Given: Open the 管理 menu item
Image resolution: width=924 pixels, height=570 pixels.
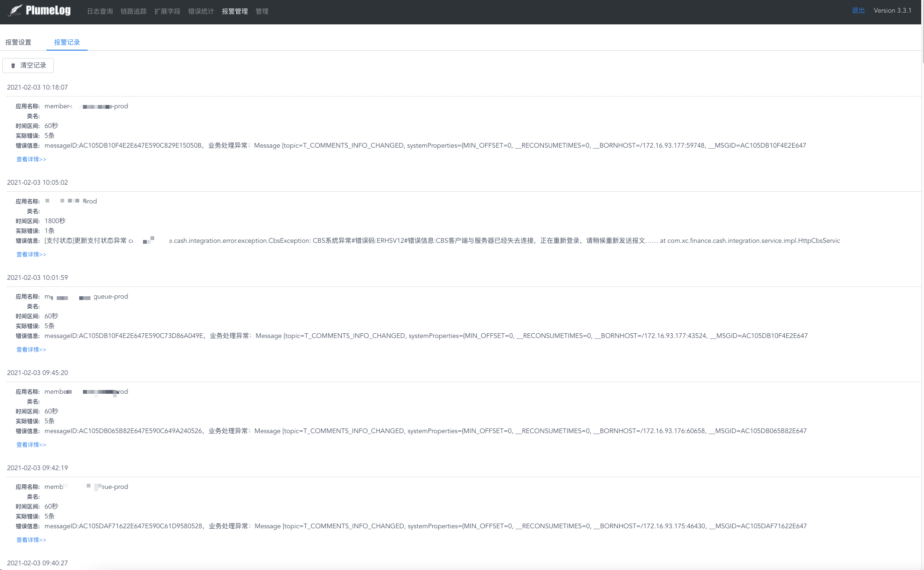Looking at the screenshot, I should 262,11.
